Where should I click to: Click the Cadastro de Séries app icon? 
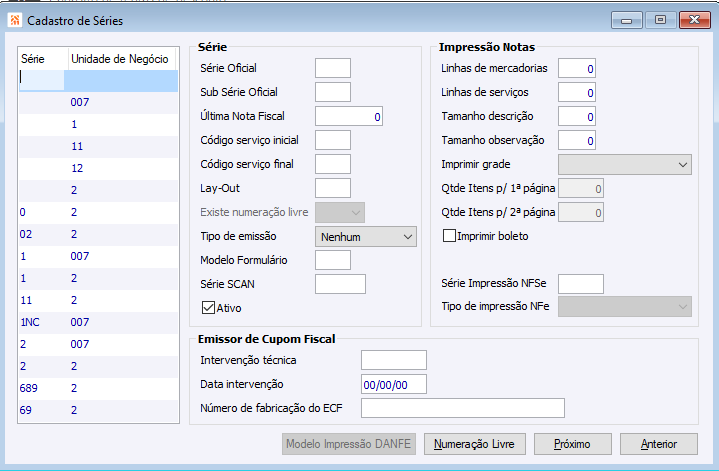click(x=15, y=20)
